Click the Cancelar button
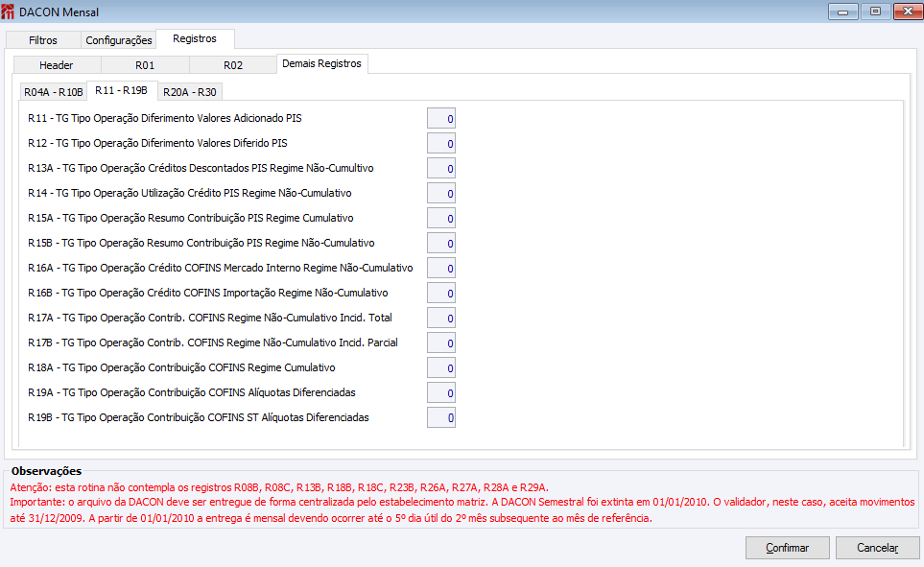Screen dimensions: 924x567 [877, 548]
